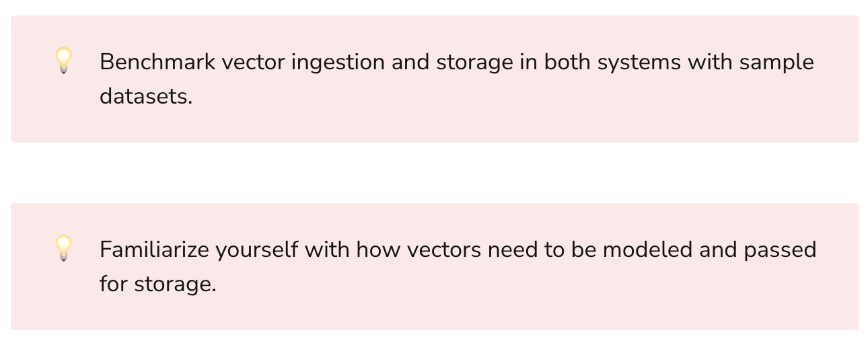Click the word "vectors" in the second callout
This screenshot has height=343, width=868.
tap(443, 250)
